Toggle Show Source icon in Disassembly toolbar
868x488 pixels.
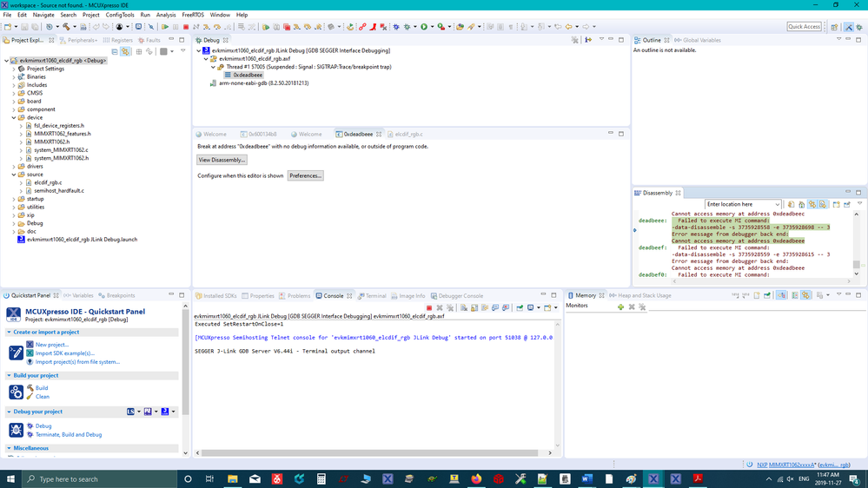point(823,204)
